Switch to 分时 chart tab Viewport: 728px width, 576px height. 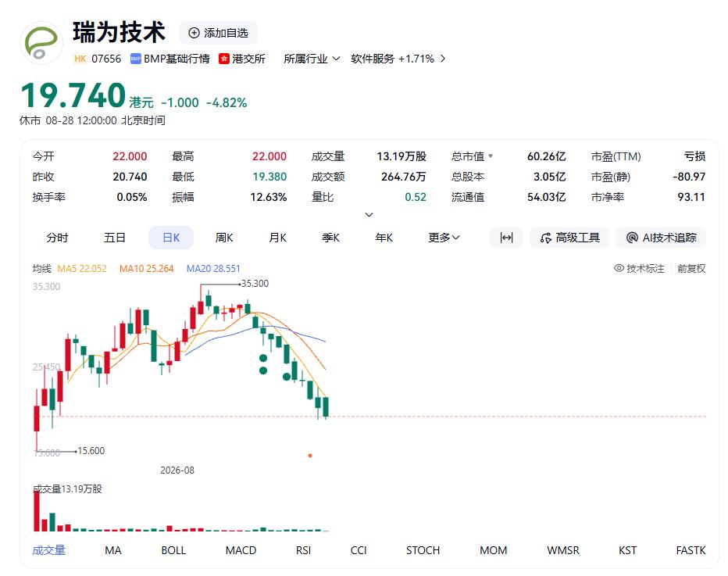click(57, 238)
